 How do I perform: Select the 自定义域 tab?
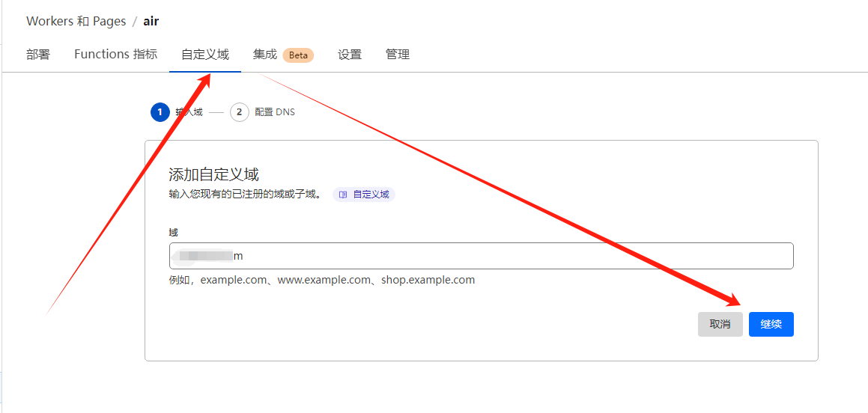pos(204,55)
